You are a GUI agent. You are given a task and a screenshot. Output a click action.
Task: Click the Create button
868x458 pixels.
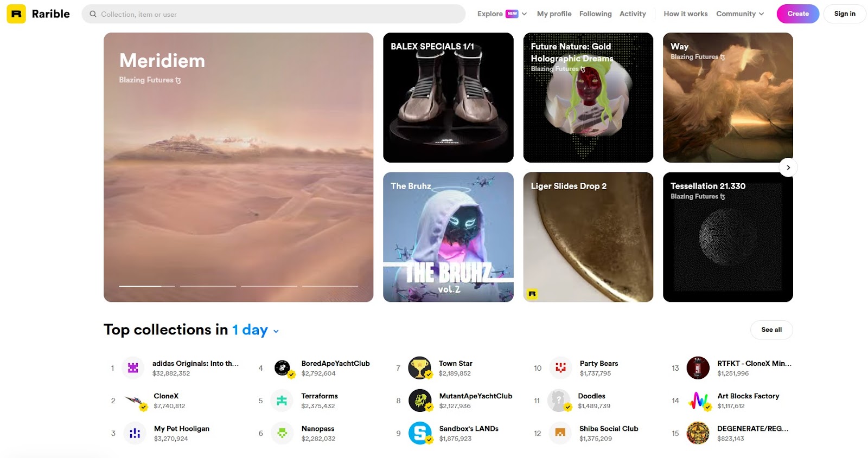[797, 14]
